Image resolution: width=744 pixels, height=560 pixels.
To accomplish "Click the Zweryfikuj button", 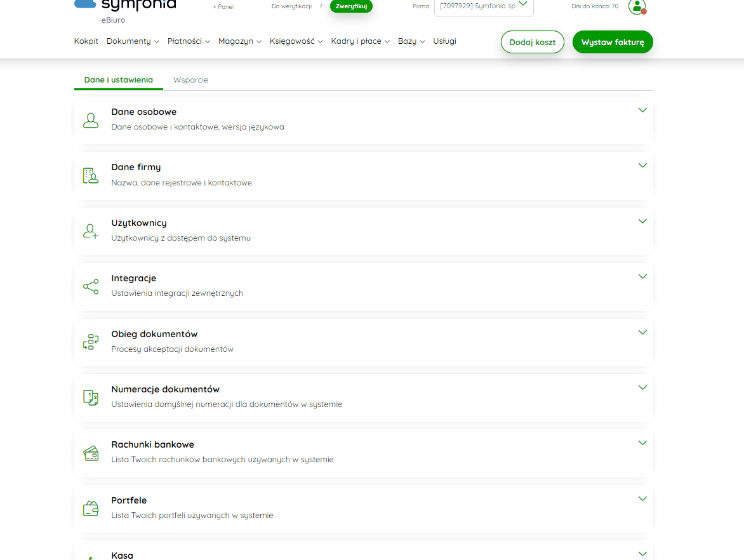I will 351,6.
